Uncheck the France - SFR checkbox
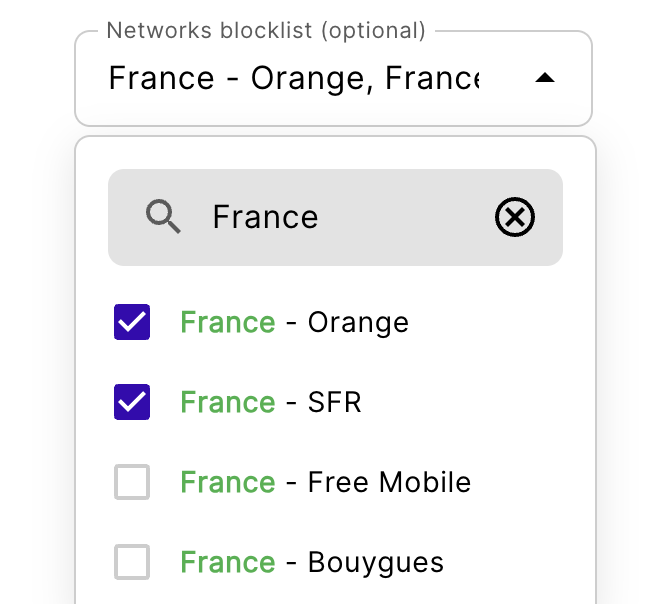The height and width of the screenshot is (604, 656). pos(132,402)
